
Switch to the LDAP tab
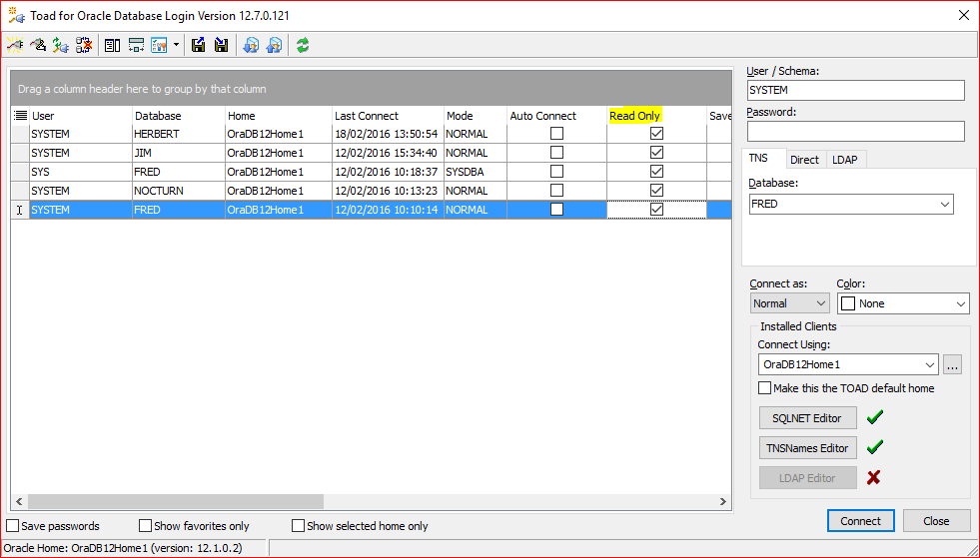(x=845, y=160)
